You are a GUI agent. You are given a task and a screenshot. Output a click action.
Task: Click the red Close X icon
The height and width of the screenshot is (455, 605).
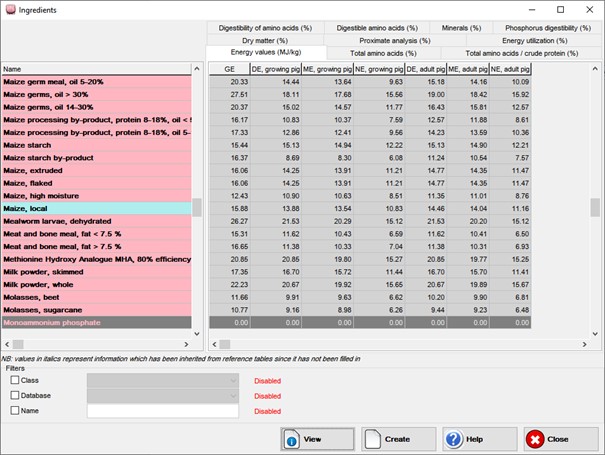[x=535, y=439]
